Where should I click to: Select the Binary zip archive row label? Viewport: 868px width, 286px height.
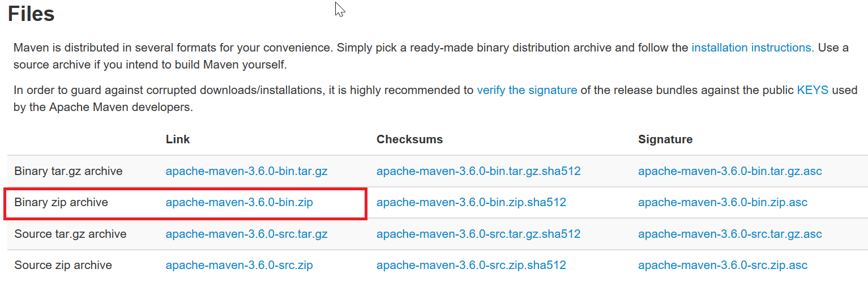[x=61, y=202]
